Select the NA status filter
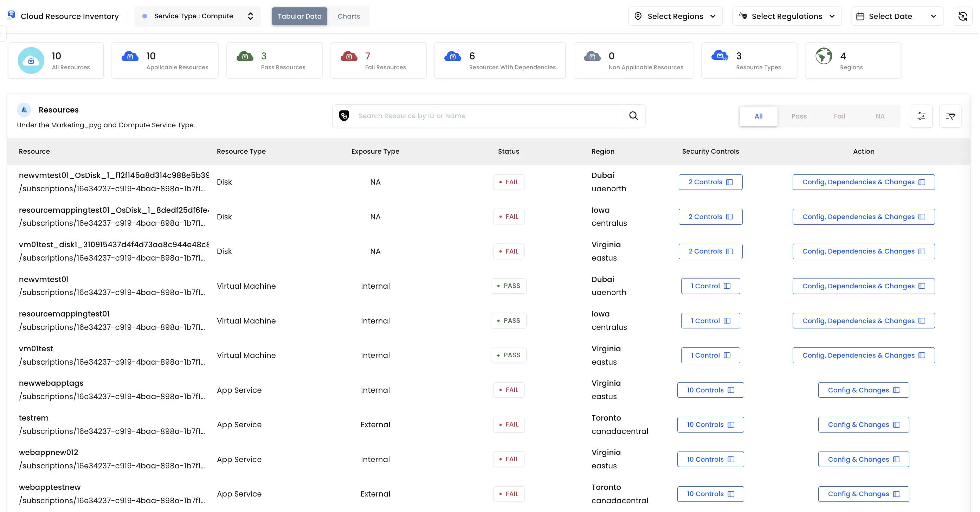This screenshot has width=980, height=512. coord(880,116)
